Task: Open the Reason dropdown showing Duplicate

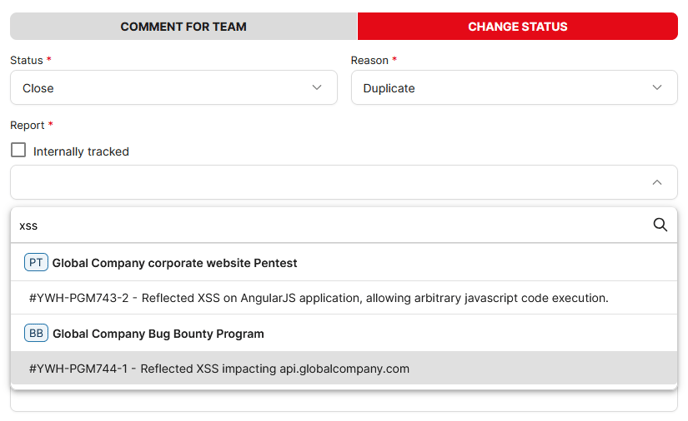Action: click(x=514, y=88)
